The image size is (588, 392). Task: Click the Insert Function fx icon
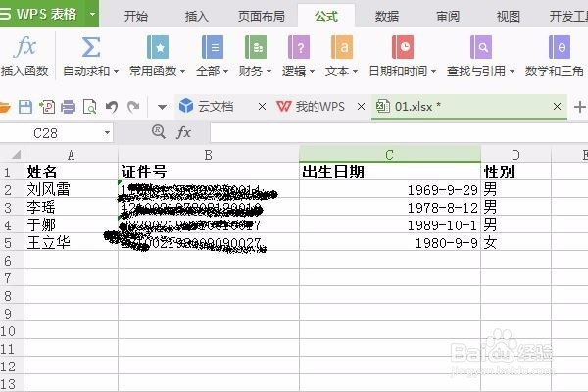(x=24, y=47)
